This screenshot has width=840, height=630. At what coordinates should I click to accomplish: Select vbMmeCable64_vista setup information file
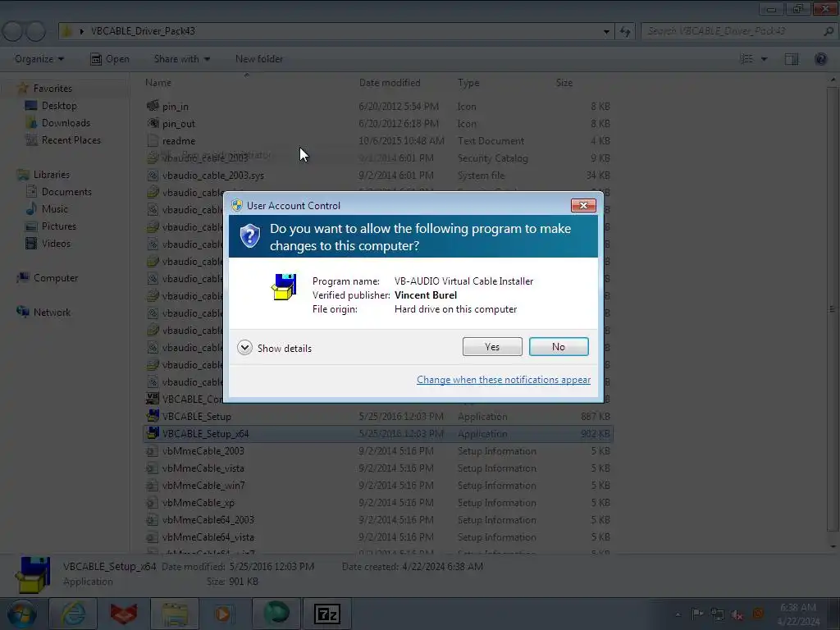pos(377,536)
